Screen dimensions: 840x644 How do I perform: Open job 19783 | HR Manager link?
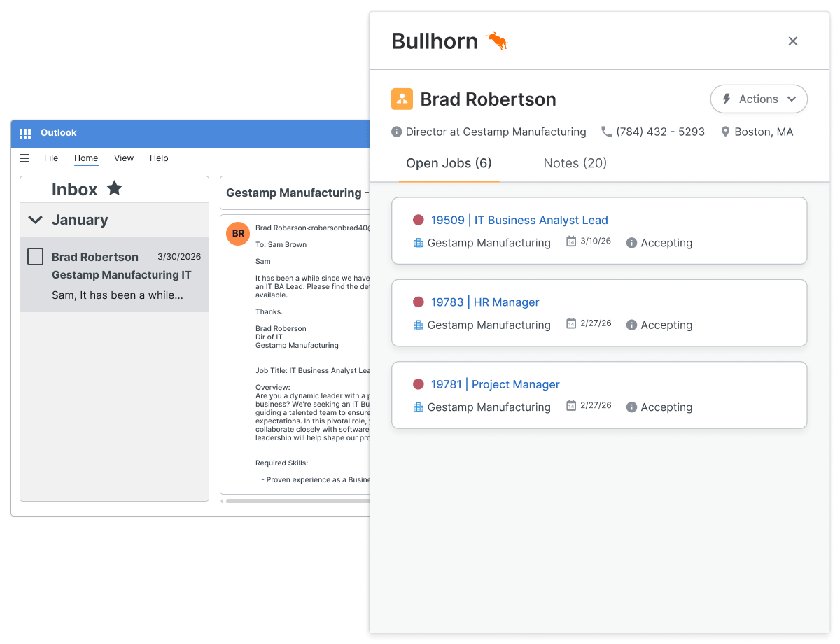pyautogui.click(x=485, y=302)
